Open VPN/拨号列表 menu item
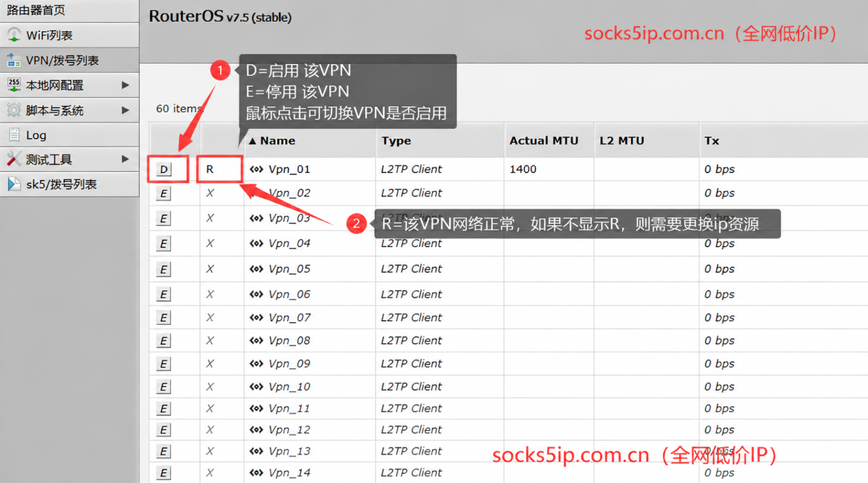The width and height of the screenshot is (868, 483). coord(69,60)
